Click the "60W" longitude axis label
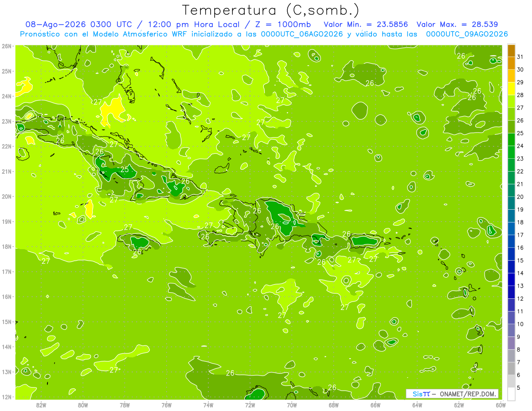 (501, 405)
